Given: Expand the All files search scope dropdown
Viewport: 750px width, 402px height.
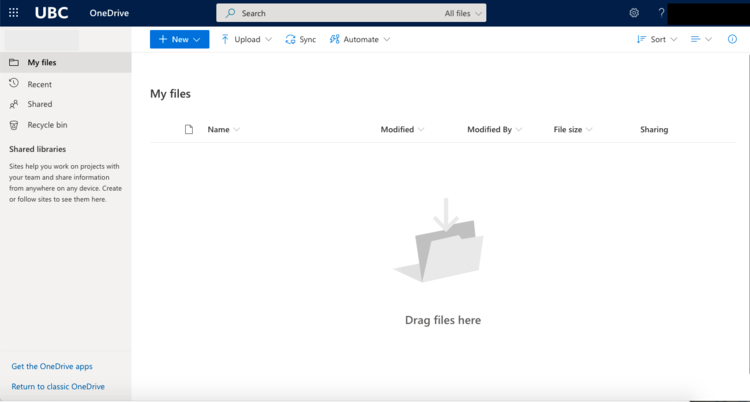Looking at the screenshot, I should [x=463, y=13].
